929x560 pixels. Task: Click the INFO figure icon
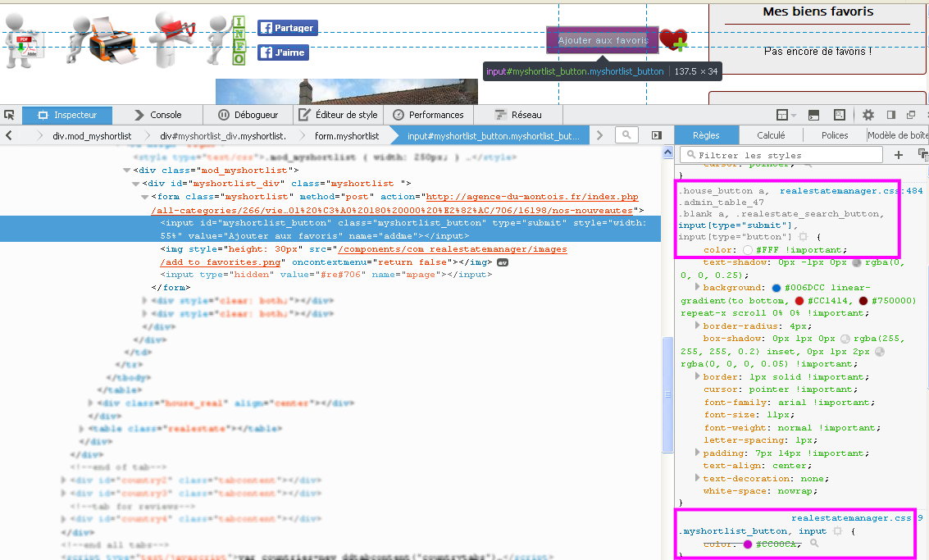pos(227,40)
